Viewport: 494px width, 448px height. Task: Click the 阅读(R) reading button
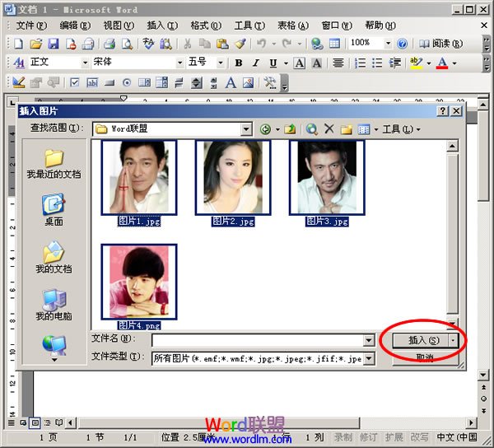click(440, 44)
